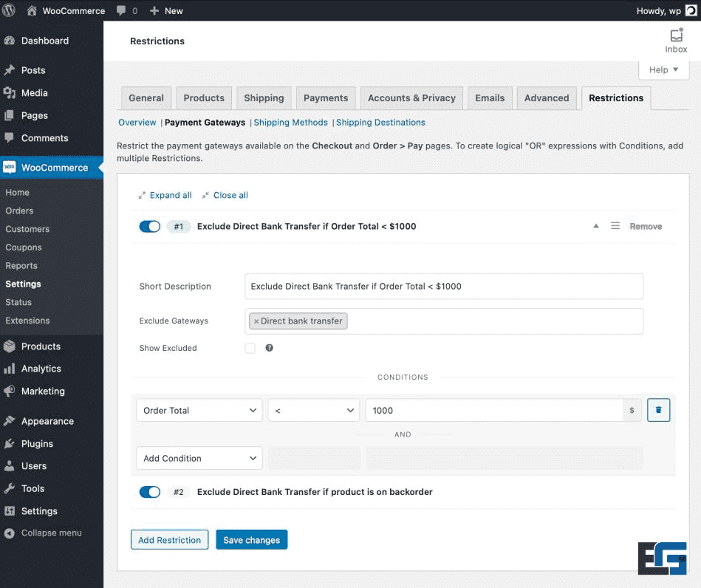Open the Shipping Methods link
701x588 pixels.
(x=290, y=122)
